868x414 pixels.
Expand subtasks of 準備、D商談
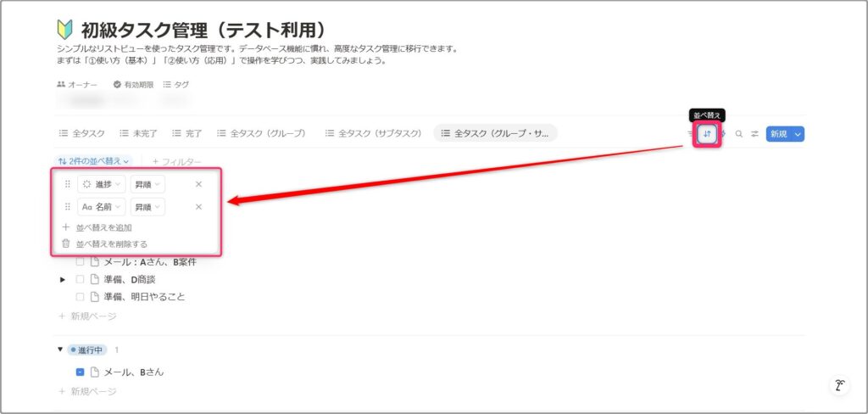63,279
